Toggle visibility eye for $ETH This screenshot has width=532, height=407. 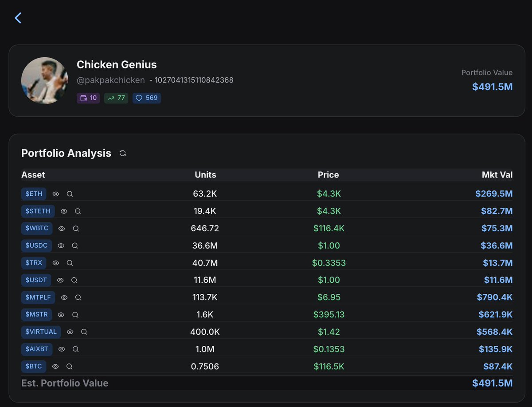56,194
